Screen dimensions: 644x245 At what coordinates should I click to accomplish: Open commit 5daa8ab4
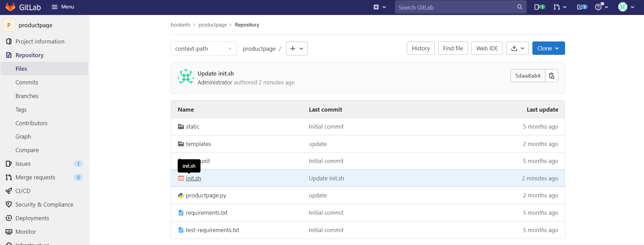tap(528, 76)
